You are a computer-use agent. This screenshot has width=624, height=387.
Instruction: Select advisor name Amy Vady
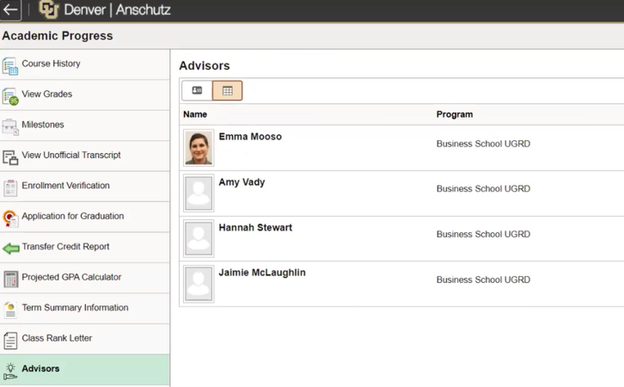[242, 182]
